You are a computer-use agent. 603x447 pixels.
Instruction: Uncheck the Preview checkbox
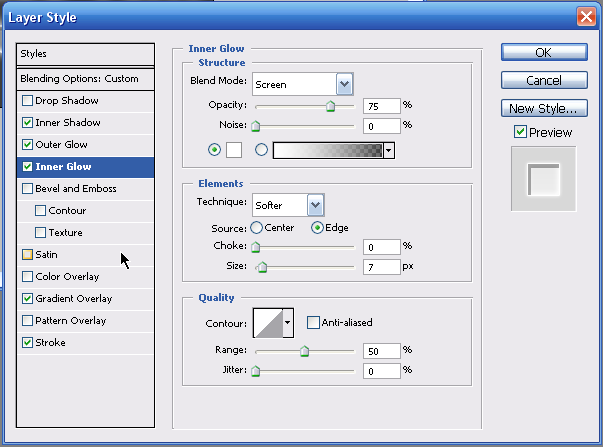click(520, 132)
